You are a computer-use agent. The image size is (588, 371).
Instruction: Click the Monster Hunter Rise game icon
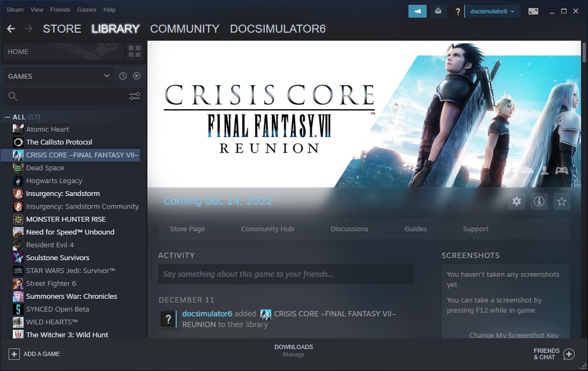(18, 219)
